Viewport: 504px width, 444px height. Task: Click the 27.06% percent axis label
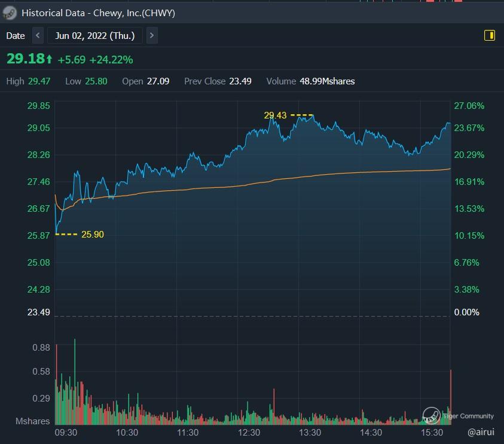(x=469, y=106)
